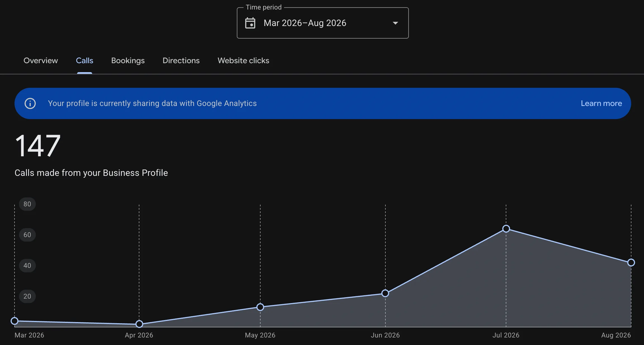Click the 147 total calls number
The image size is (644, 345).
(38, 145)
